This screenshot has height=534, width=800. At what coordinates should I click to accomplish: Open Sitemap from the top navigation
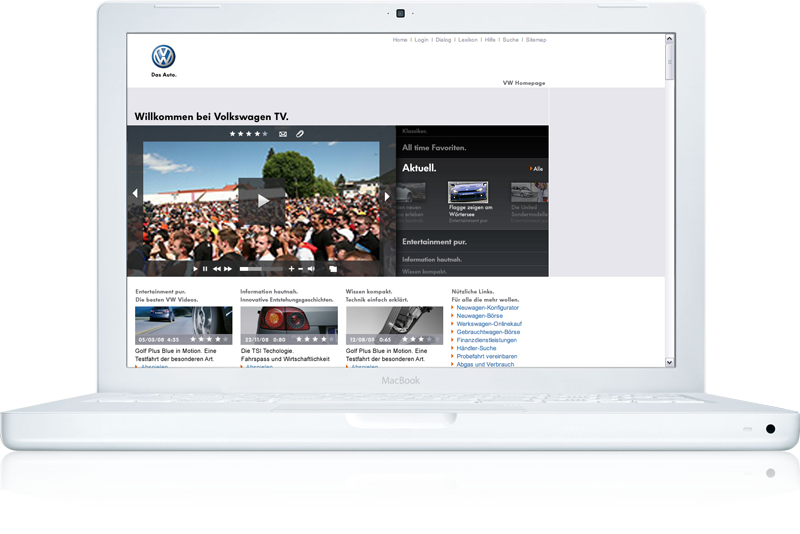click(536, 40)
